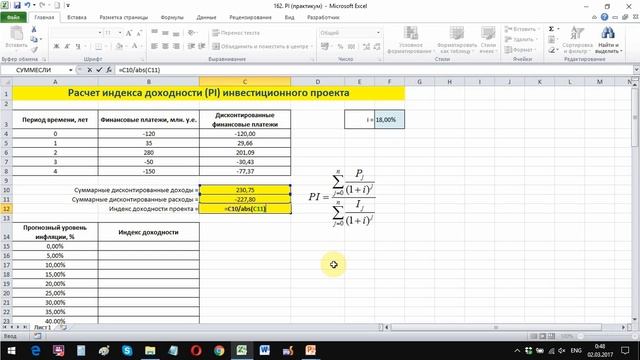Open Skype from the taskbar
640x360 pixels.
click(x=127, y=350)
